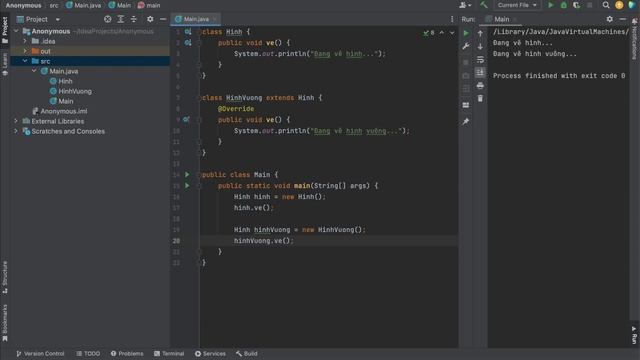This screenshot has height=360, width=640.
Task: Click main method breadcrumb in navigation bar
Action: point(149,5)
